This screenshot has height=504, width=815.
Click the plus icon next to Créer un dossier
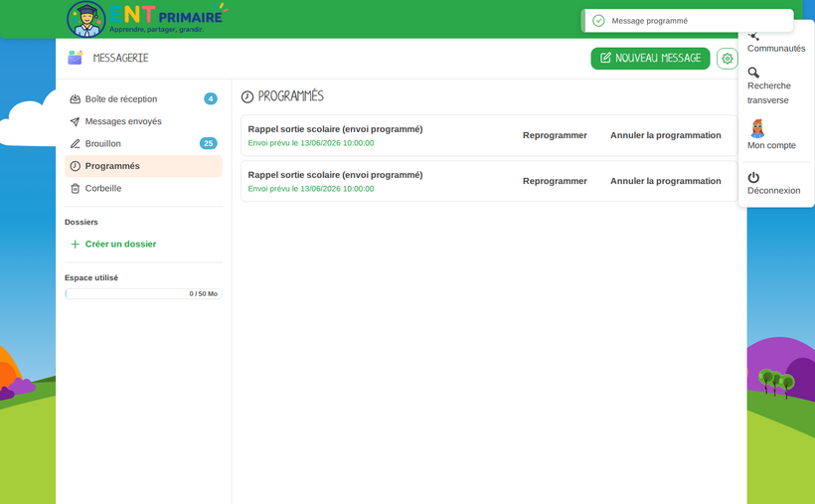[75, 244]
